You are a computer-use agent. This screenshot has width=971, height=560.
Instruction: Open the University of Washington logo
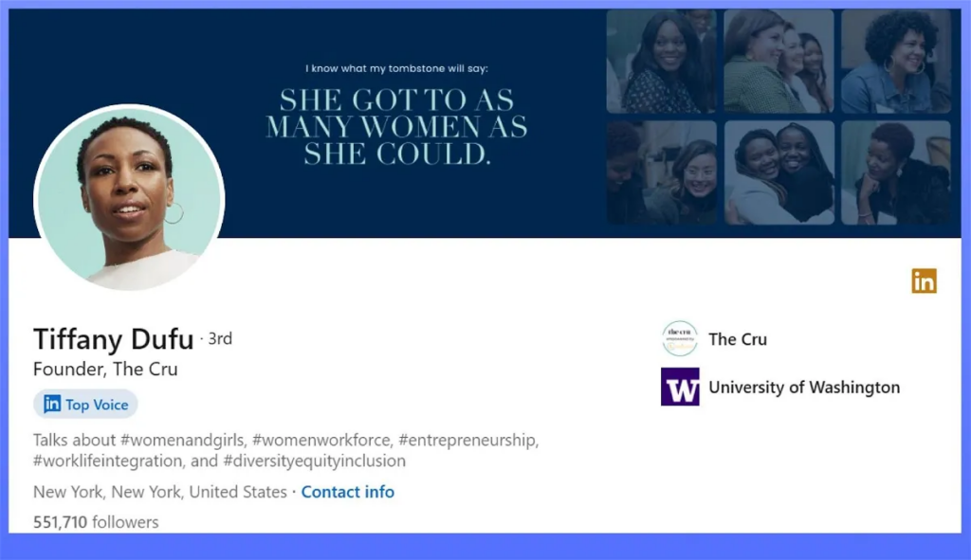678,387
